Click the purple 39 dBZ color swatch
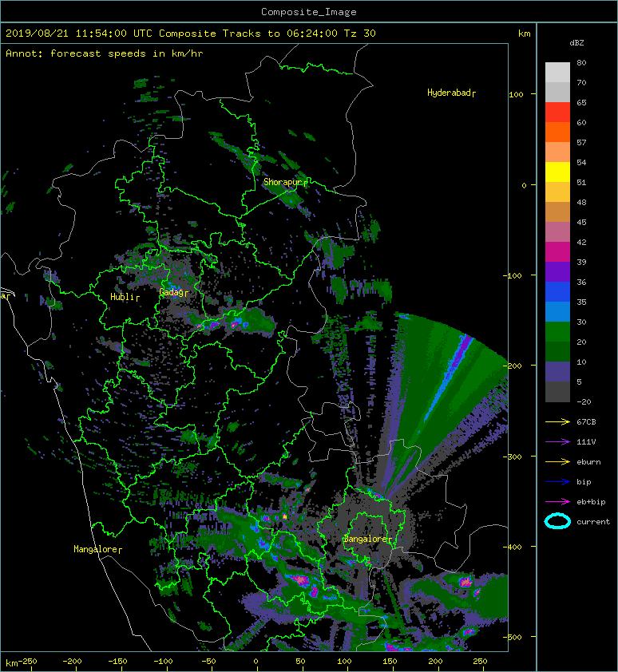Screen dimensions: 618x672 [x=557, y=271]
